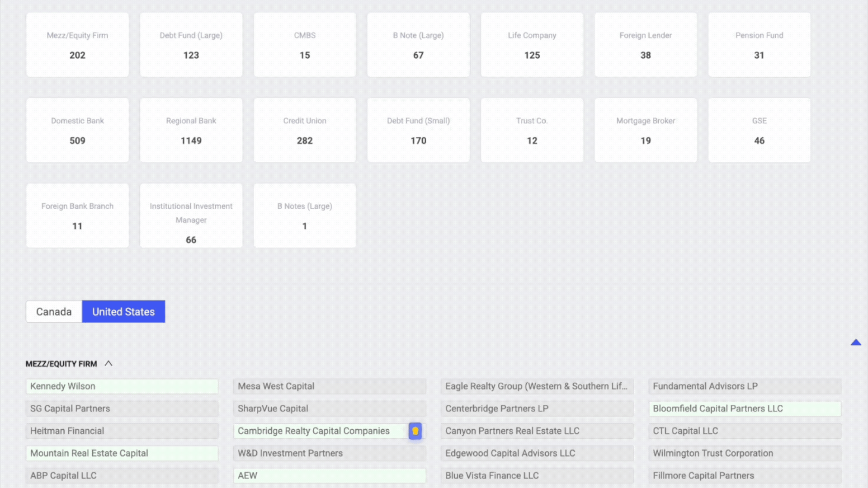The width and height of the screenshot is (868, 488).
Task: Expand the Institutional Investment Manager card
Action: pyautogui.click(x=191, y=216)
